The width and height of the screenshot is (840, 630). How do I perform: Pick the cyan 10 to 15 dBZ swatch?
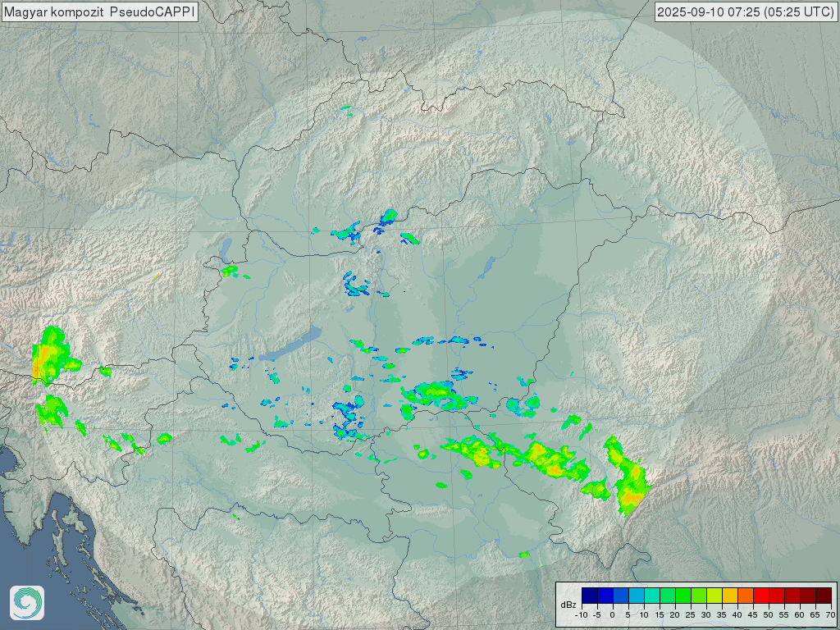(x=652, y=596)
